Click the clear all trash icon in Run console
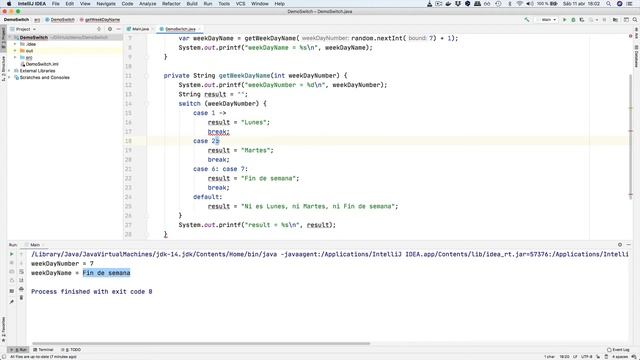The image size is (640, 360). click(x=21, y=298)
